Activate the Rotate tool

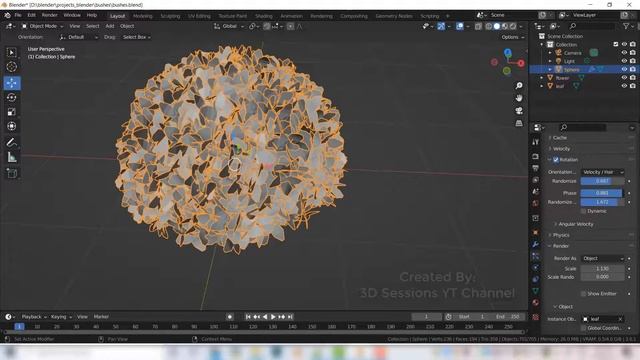click(x=11, y=98)
